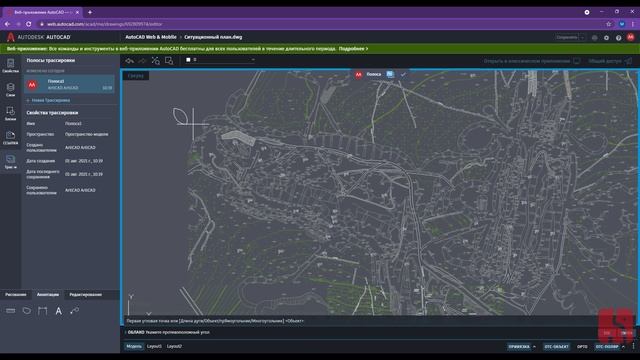Open the Слои (Layers) sidebar panel

click(x=11, y=89)
